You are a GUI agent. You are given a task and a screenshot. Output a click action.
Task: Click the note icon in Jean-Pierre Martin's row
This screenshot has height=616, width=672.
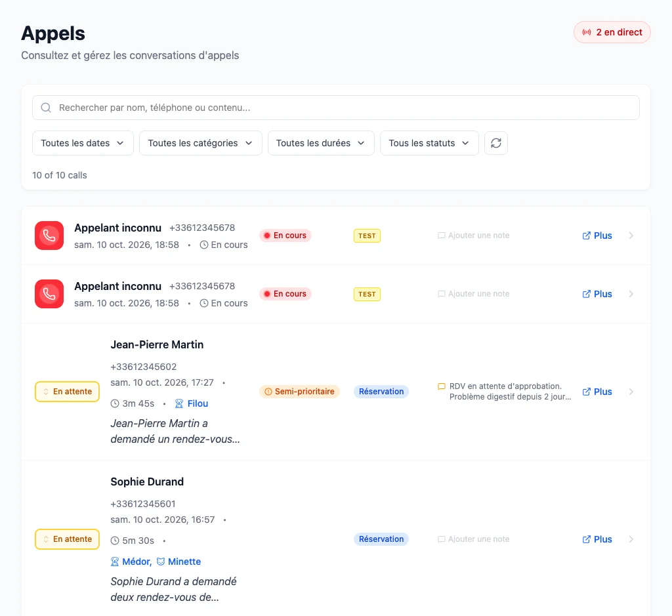442,386
